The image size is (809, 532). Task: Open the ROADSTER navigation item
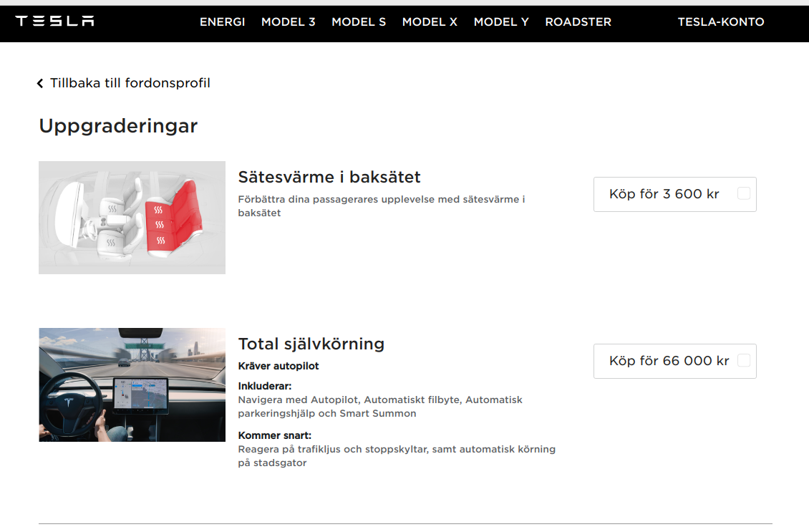(x=578, y=21)
